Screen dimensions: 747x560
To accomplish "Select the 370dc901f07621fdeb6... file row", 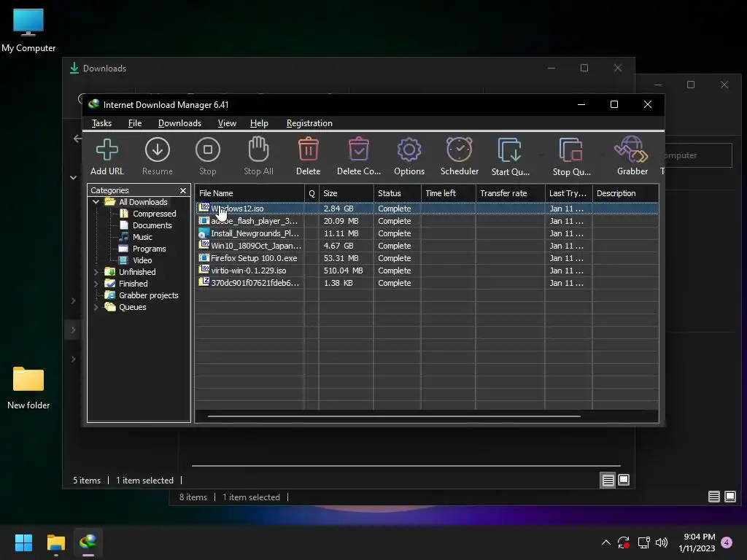I will tap(427, 283).
